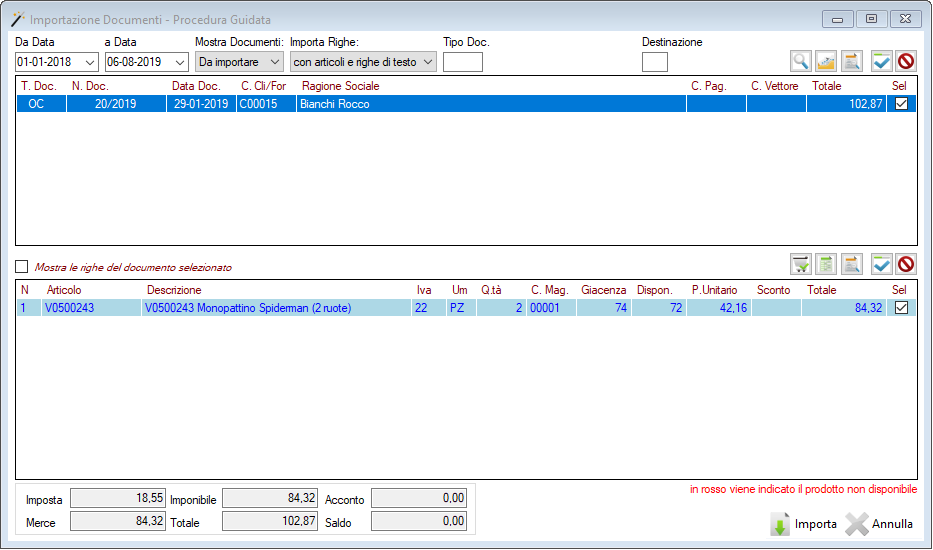This screenshot has height=550, width=933.
Task: Open the 'Da Data' date dropdown
Action: tap(91, 62)
